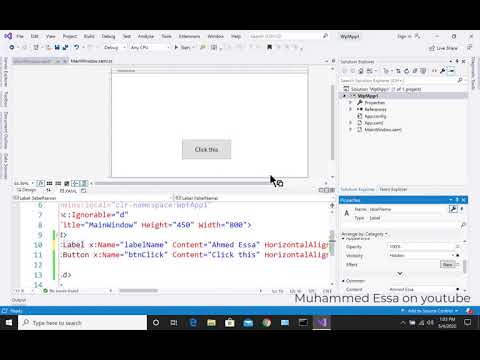Switch to the XAML pane tab
Viewport: 480px width, 360px height.
pyautogui.click(x=68, y=191)
